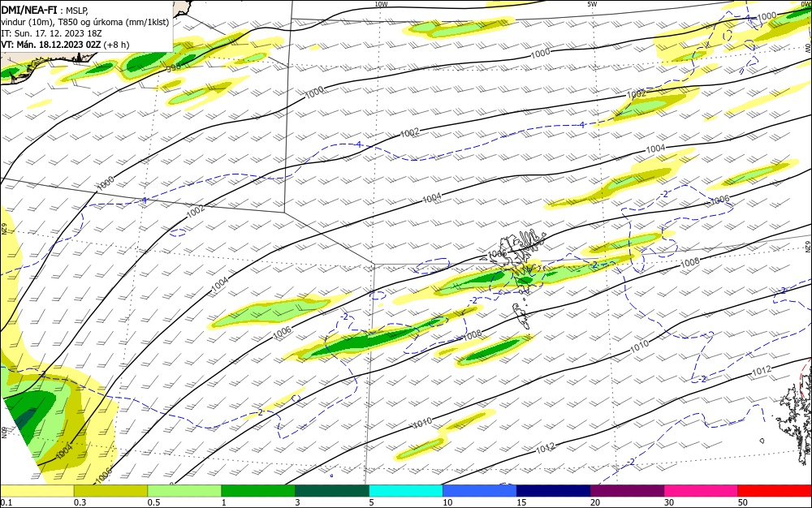
Task: Select the dark green 3–5 legend swatch
Action: click(332, 491)
